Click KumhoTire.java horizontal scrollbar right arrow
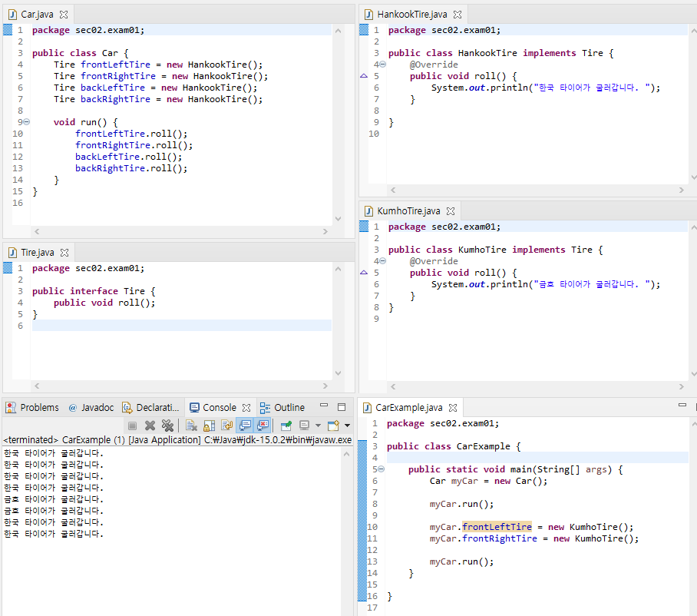The width and height of the screenshot is (697, 616). pyautogui.click(x=682, y=387)
